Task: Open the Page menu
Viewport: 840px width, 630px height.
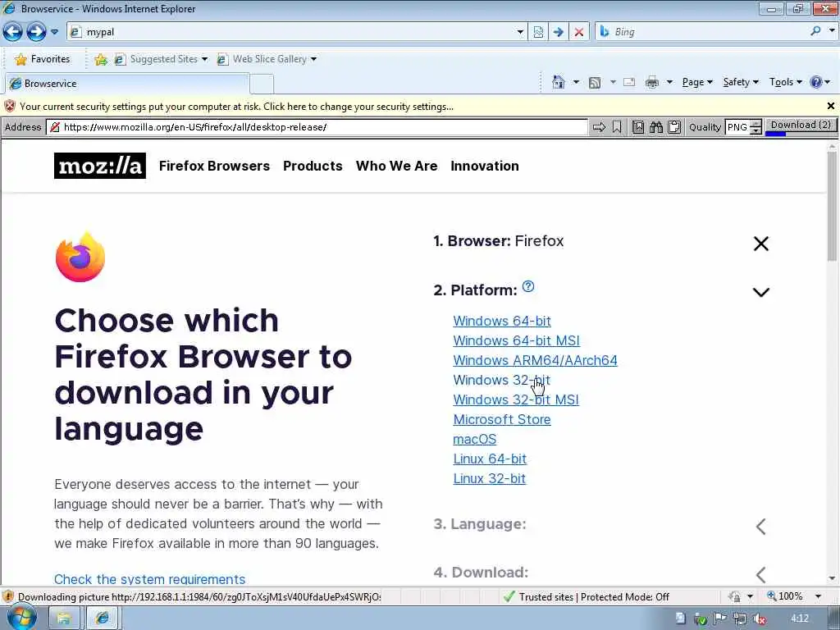Action: [697, 82]
